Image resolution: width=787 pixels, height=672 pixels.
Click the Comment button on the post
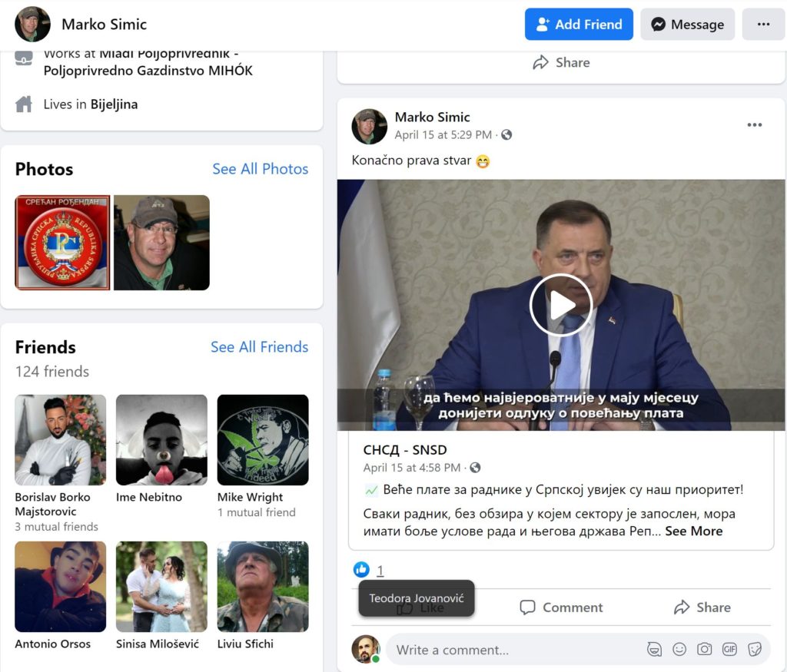coord(561,607)
